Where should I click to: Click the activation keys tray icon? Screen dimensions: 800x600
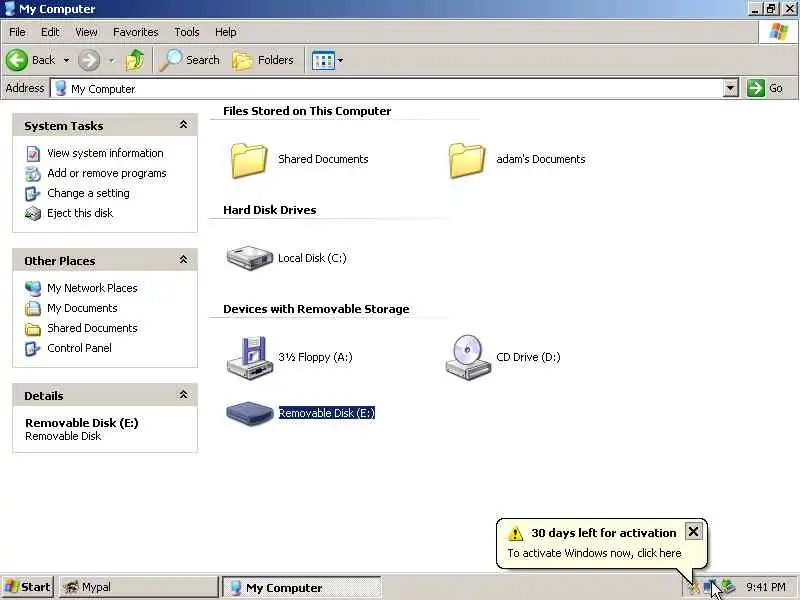click(x=693, y=587)
